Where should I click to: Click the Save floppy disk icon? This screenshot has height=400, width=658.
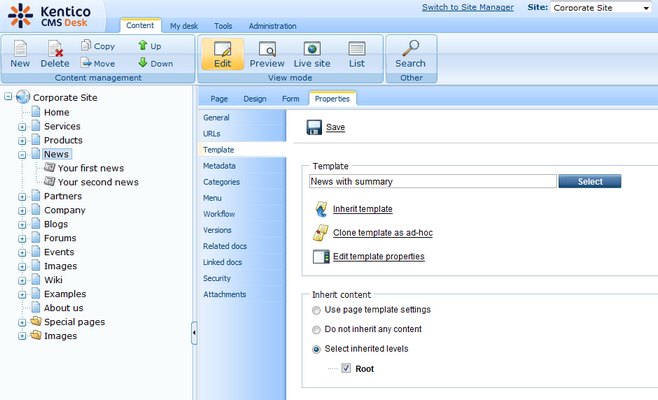(314, 127)
